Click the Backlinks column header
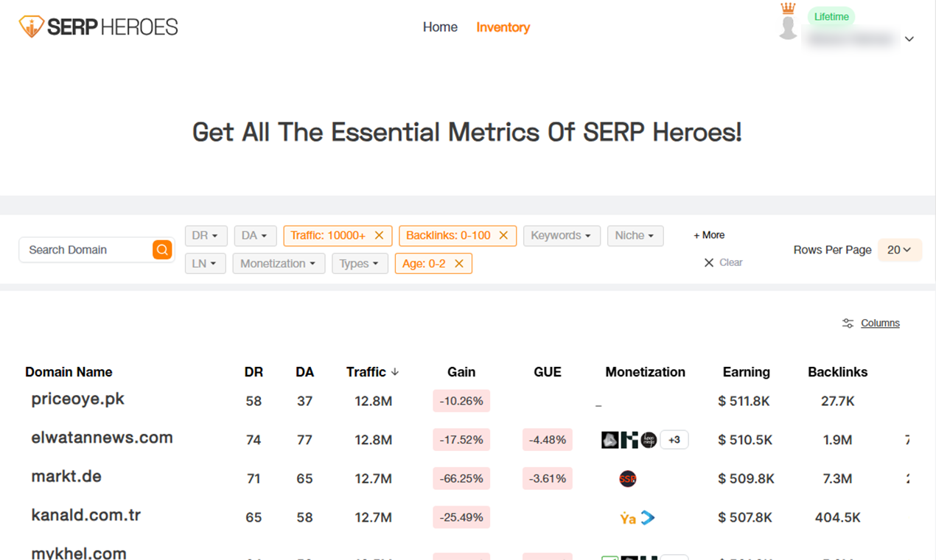936x560 pixels. tap(837, 372)
